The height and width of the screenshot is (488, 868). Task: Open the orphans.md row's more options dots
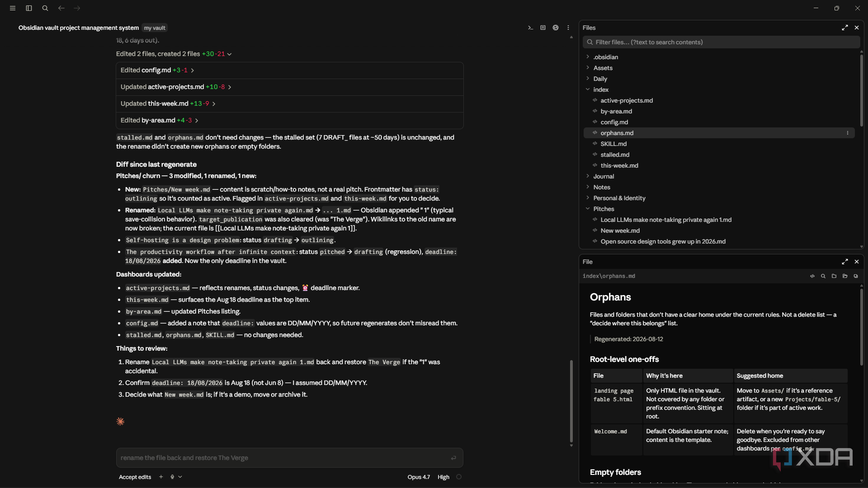(848, 133)
